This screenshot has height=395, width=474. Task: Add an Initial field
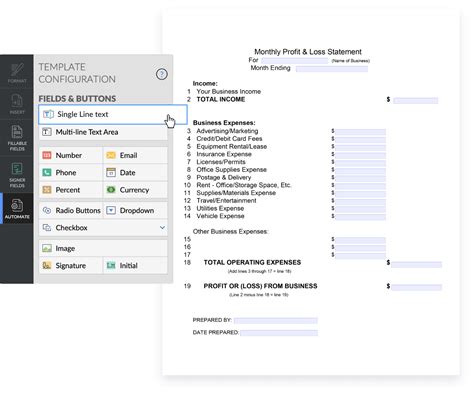point(135,266)
